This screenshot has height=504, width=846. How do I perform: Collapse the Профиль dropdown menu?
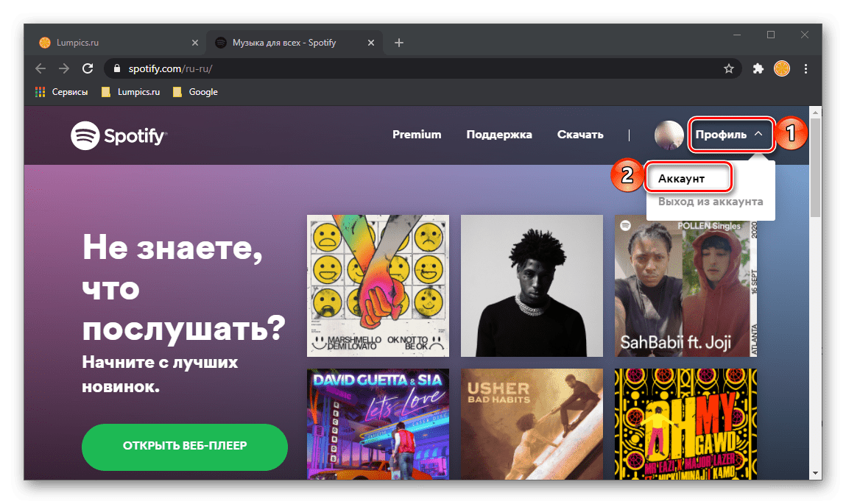coord(731,134)
